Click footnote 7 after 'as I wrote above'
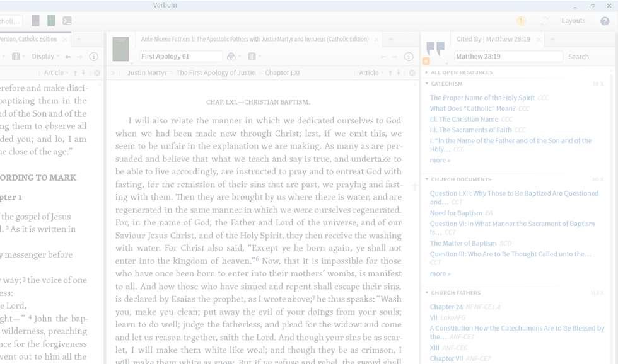Screen dimensions: 618x364 314,297
